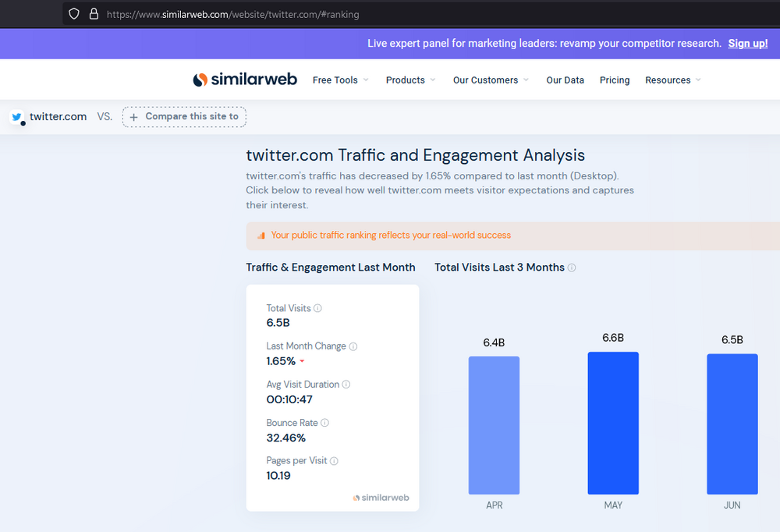Click the Sign up! link in banner

[x=747, y=44]
